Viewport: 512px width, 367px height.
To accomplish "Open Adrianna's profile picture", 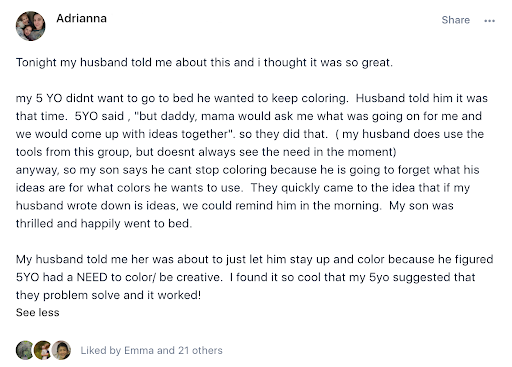I will [x=30, y=26].
